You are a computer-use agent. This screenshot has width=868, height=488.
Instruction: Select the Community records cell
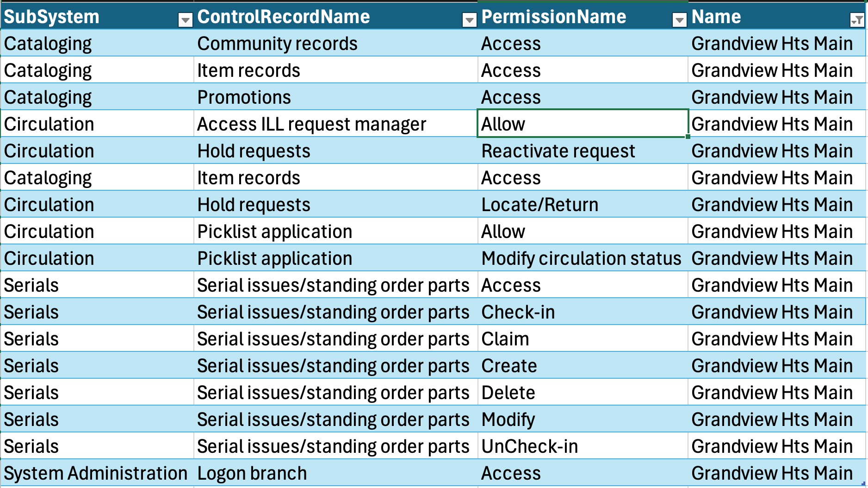coord(335,44)
